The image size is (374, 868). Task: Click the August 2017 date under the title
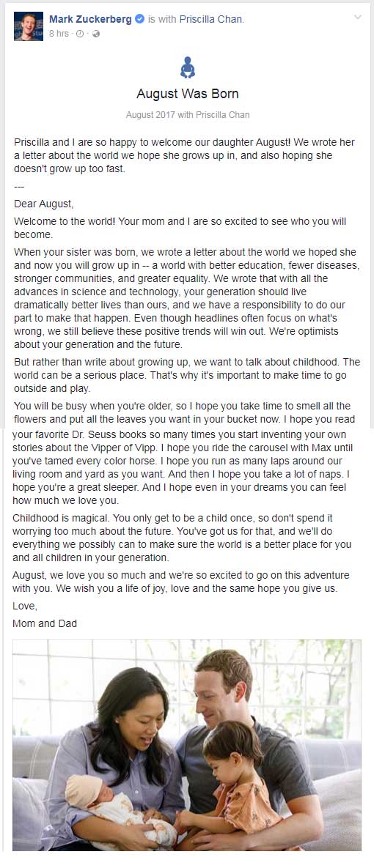click(150, 115)
